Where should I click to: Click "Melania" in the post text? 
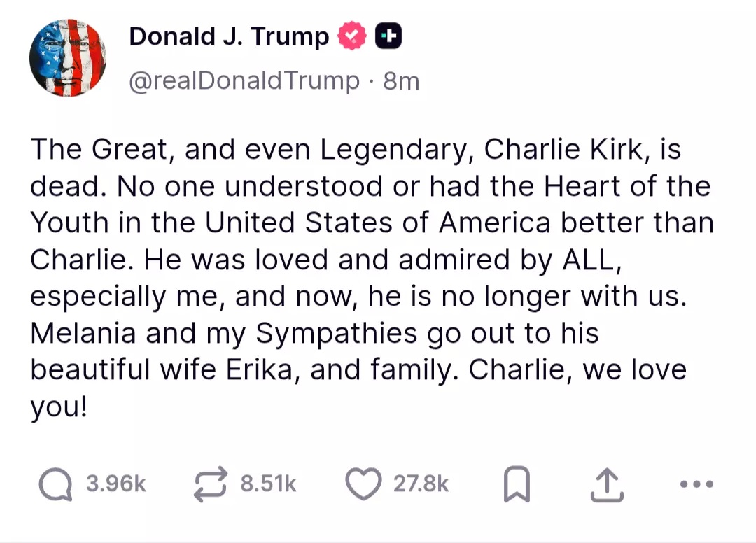(x=83, y=333)
